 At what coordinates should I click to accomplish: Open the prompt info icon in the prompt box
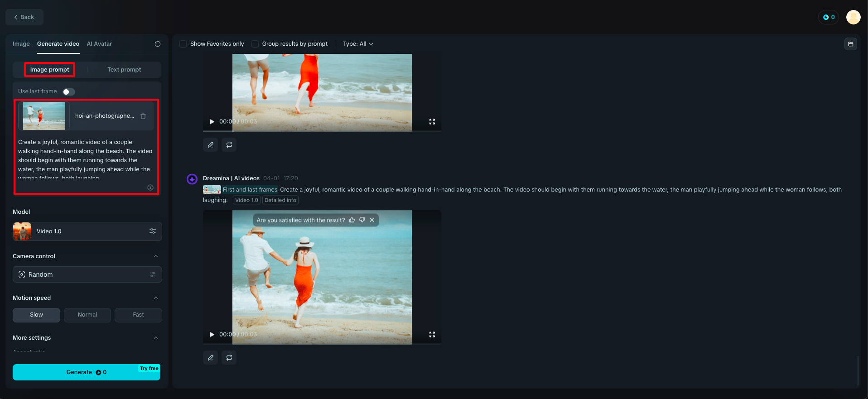click(150, 187)
